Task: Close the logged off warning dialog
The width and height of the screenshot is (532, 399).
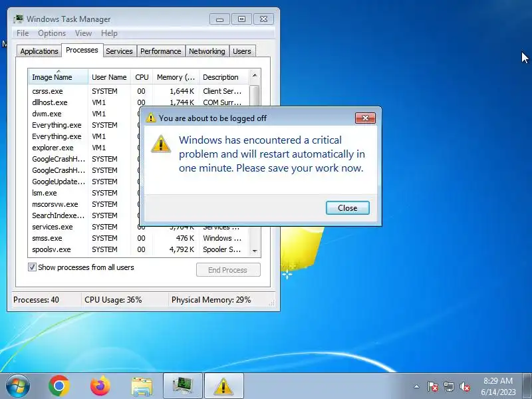Action: point(347,208)
